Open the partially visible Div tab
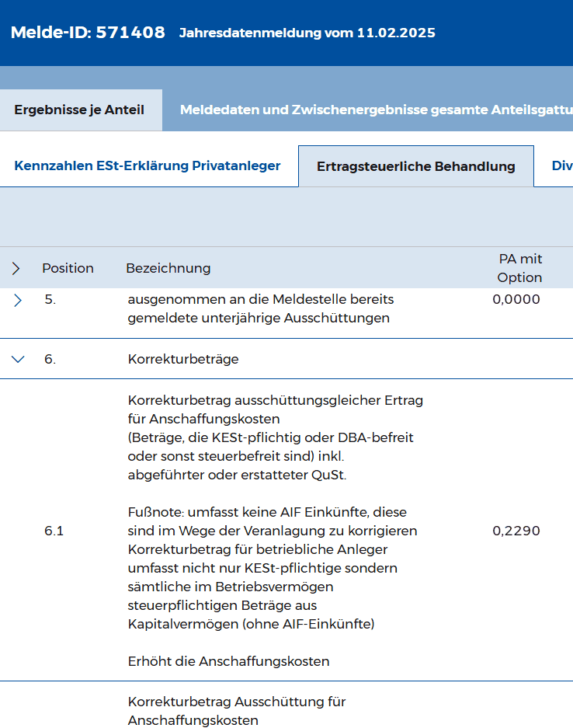The height and width of the screenshot is (728, 573). pos(562,165)
